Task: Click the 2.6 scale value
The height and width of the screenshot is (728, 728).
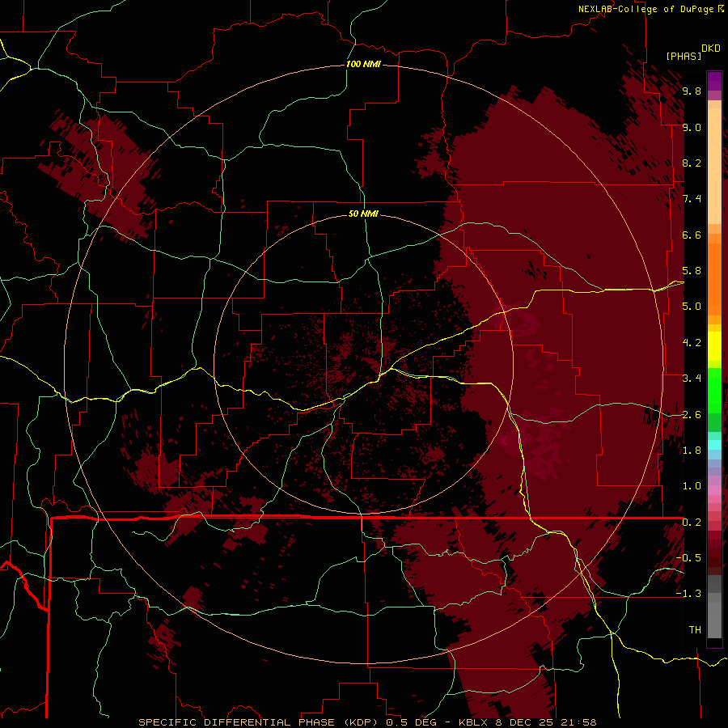Action: pyautogui.click(x=692, y=415)
